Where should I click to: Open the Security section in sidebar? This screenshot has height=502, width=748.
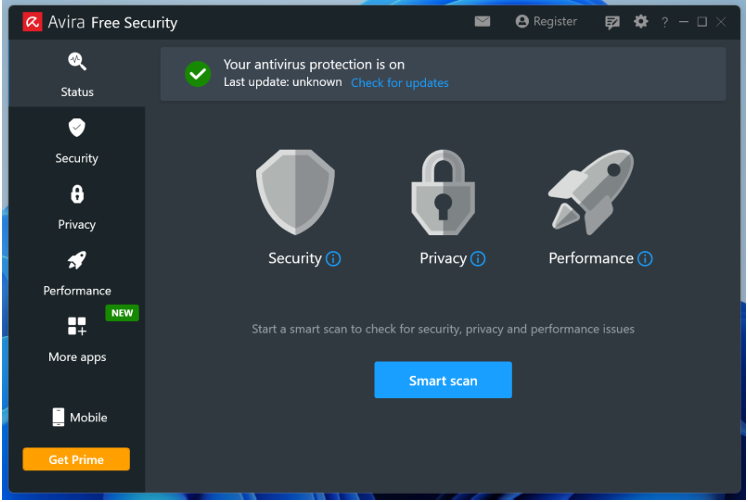pos(77,141)
